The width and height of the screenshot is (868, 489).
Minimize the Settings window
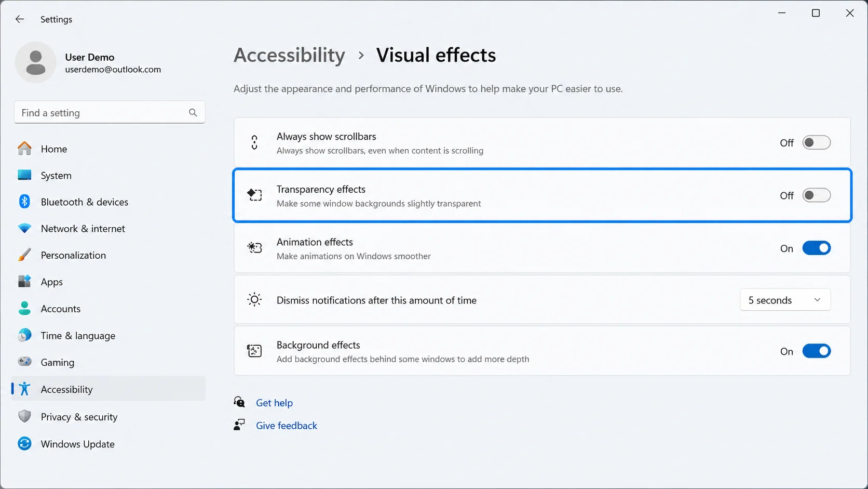782,13
